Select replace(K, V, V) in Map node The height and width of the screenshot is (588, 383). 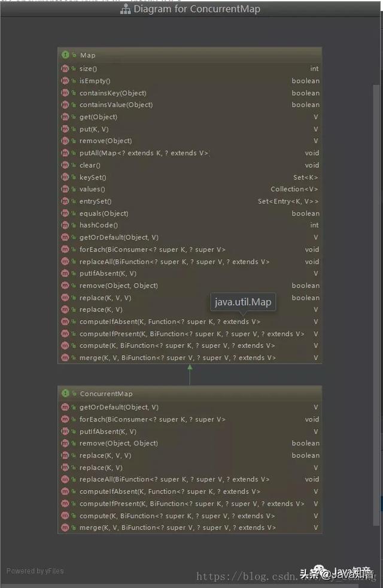click(105, 298)
